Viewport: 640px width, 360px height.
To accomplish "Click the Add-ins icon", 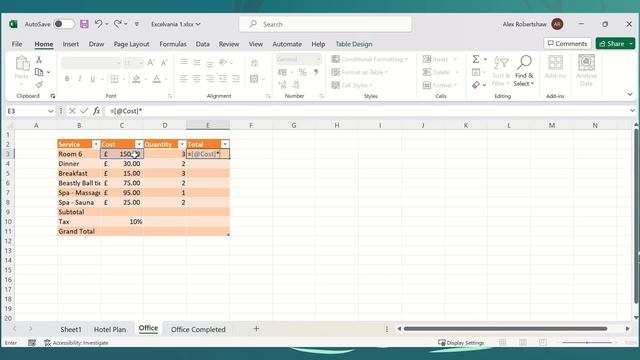I will click(x=555, y=67).
